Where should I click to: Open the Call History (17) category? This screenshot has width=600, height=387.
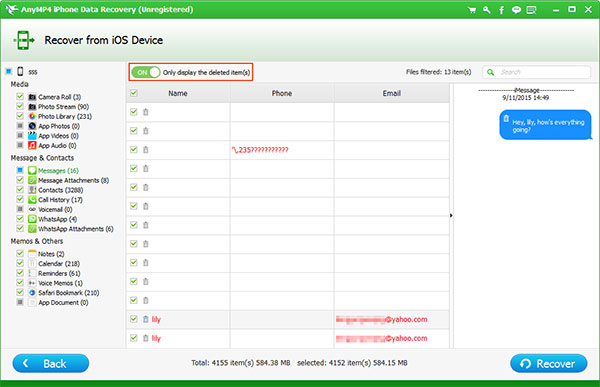pos(60,200)
